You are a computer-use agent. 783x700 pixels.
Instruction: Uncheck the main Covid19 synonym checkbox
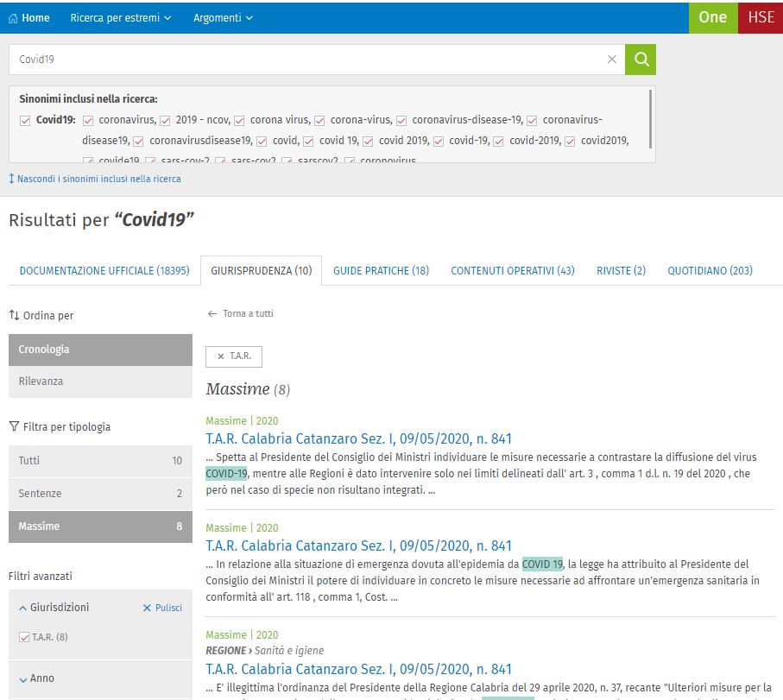coord(25,120)
